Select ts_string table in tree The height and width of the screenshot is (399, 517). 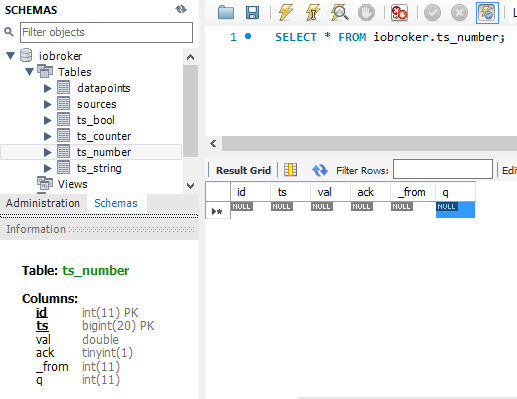point(99,168)
